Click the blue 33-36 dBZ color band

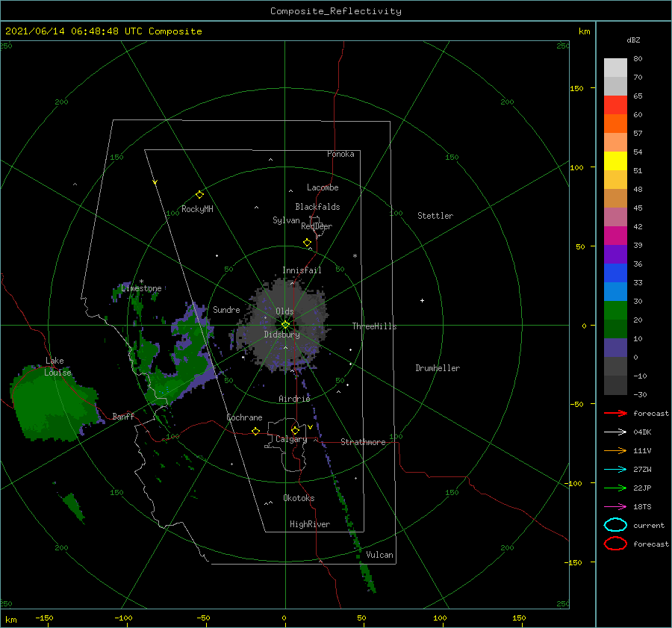click(x=615, y=273)
